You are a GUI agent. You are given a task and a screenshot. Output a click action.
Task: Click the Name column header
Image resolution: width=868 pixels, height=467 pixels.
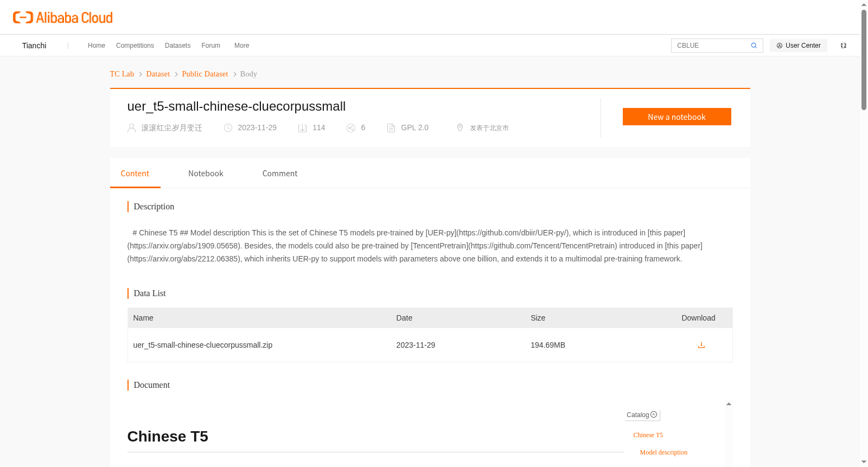[x=143, y=318]
